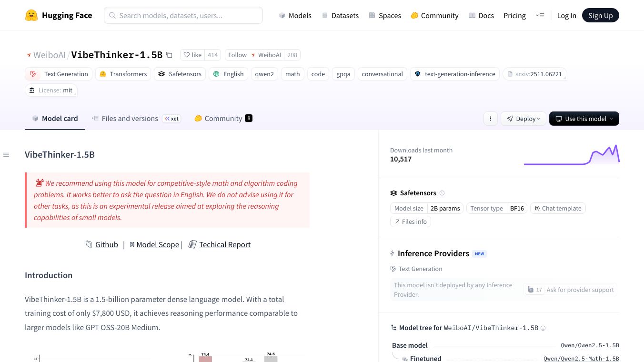644x362 pixels.
Task: Click the heart like button
Action: tap(193, 55)
